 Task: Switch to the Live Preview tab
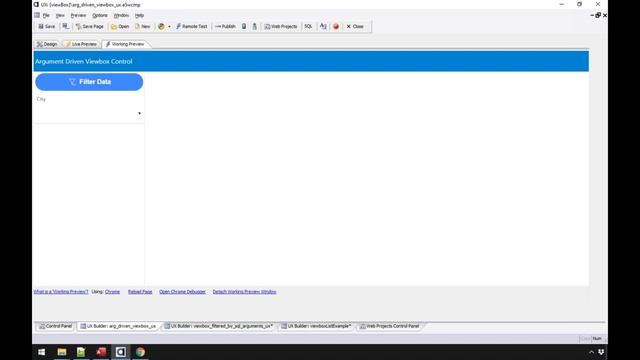coord(81,44)
